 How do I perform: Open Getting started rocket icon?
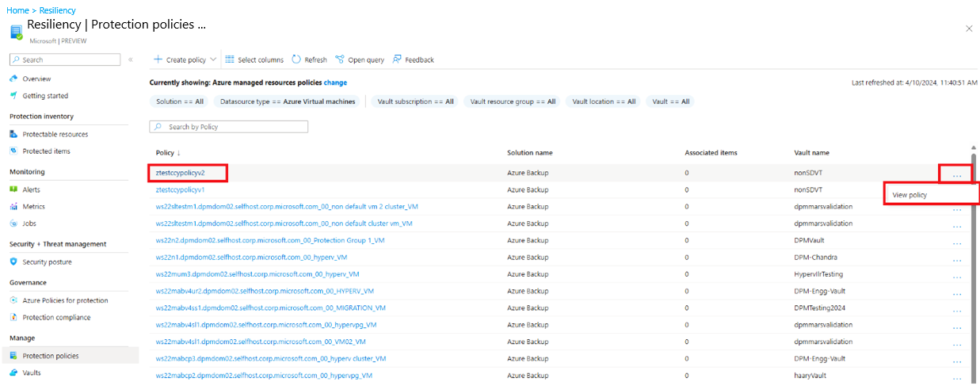pos(13,96)
